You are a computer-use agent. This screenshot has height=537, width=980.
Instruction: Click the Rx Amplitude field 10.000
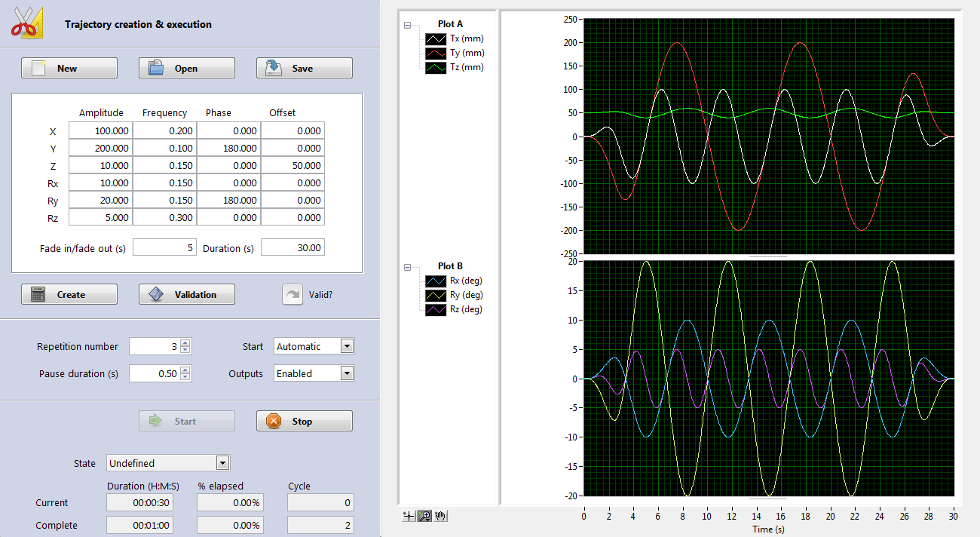pyautogui.click(x=101, y=183)
